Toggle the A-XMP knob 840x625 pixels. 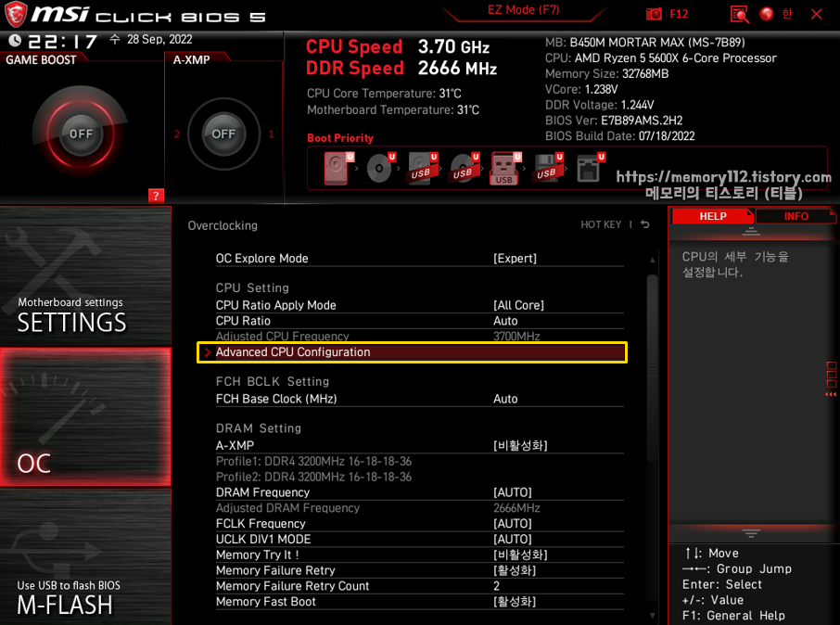(223, 134)
